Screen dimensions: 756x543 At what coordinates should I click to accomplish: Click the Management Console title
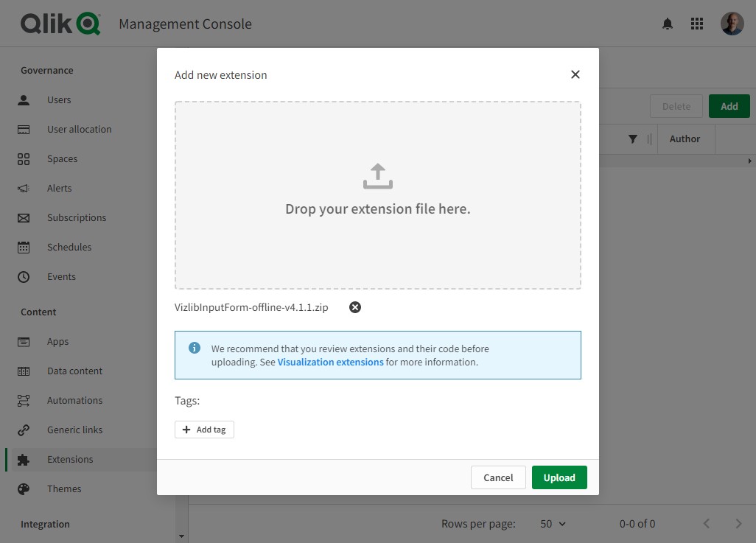coord(185,24)
